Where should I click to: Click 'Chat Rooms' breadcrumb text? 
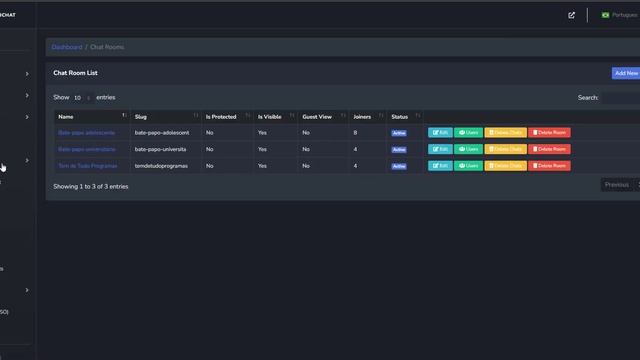tap(107, 47)
